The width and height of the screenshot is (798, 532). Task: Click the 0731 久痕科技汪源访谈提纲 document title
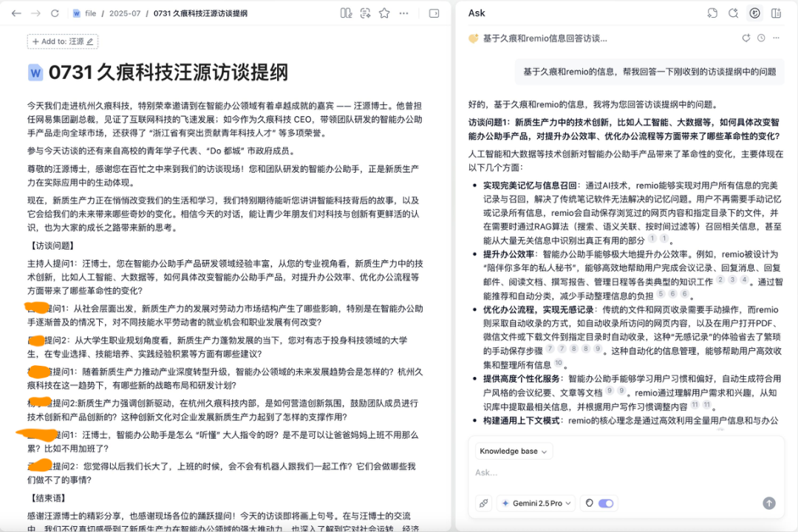click(x=168, y=72)
